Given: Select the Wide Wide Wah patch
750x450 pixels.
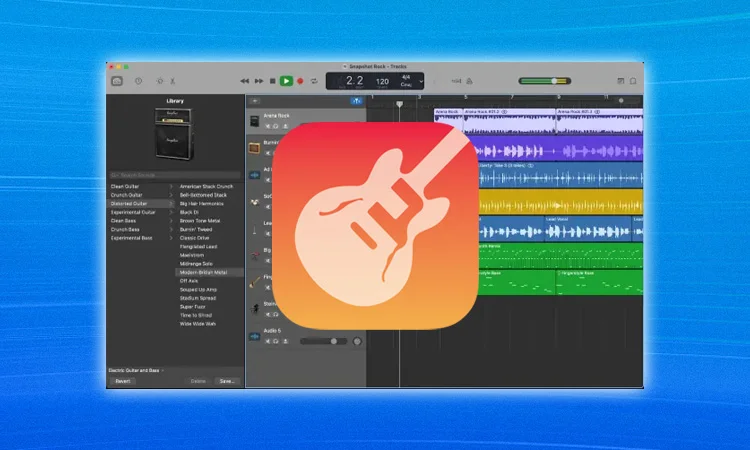Looking at the screenshot, I should click(198, 324).
